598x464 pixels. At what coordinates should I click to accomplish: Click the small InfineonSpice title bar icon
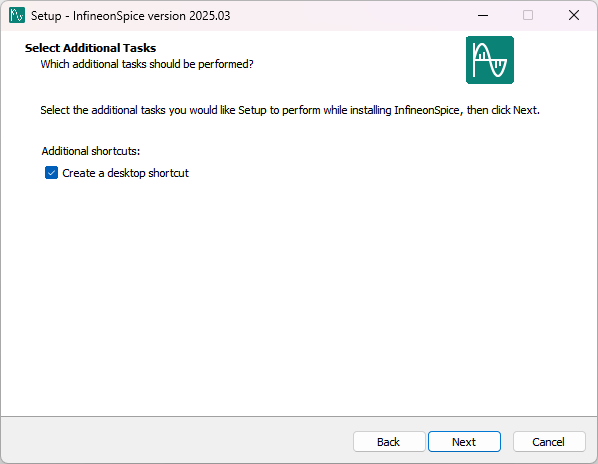(x=17, y=15)
